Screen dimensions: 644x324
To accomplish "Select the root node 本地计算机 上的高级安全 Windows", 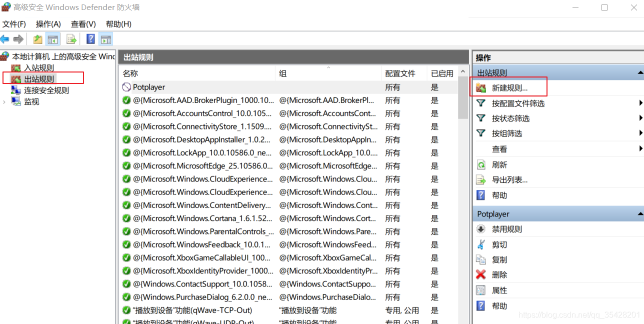I will coord(63,56).
